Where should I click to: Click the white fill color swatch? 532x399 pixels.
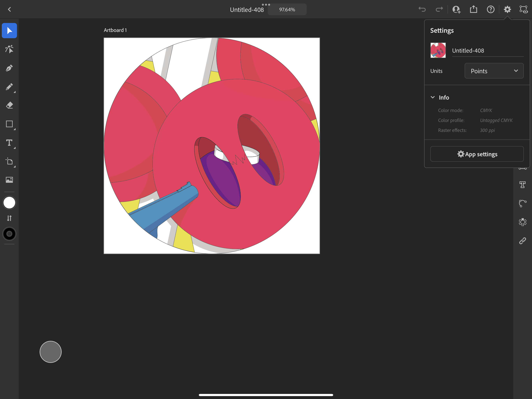click(x=9, y=202)
